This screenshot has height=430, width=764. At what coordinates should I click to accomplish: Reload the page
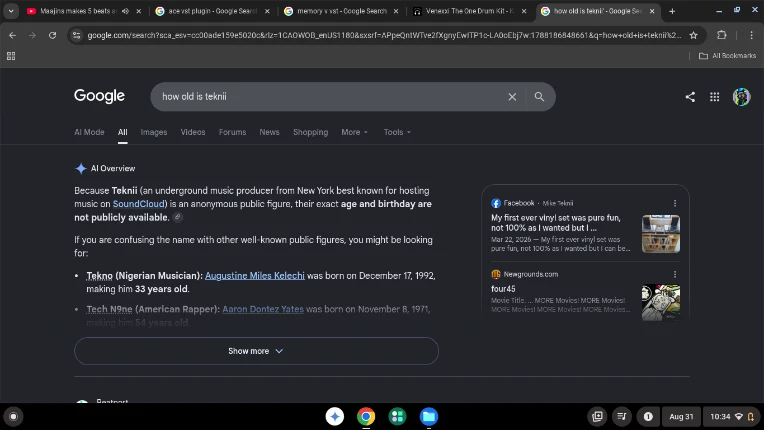pyautogui.click(x=53, y=35)
